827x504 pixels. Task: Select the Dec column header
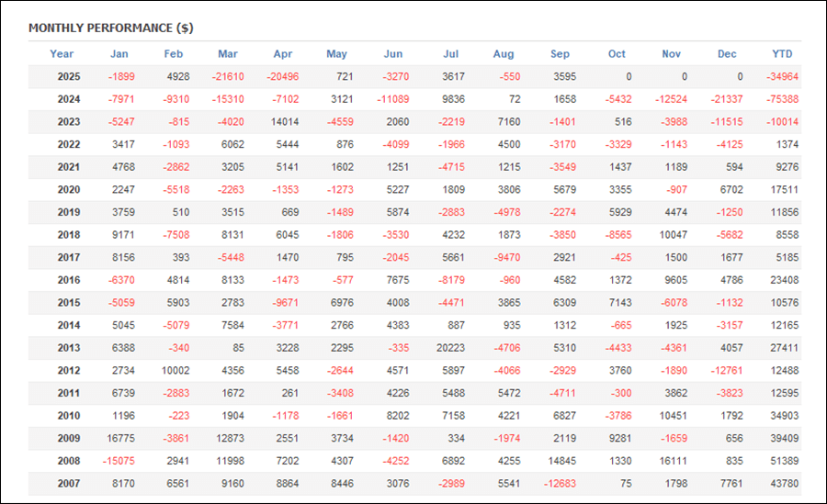(727, 54)
